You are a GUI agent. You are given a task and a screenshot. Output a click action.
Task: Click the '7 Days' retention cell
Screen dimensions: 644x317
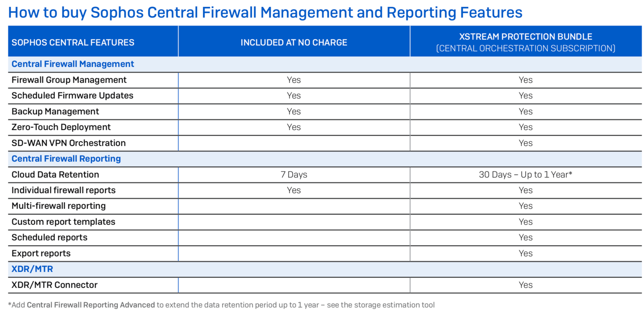[x=294, y=174]
